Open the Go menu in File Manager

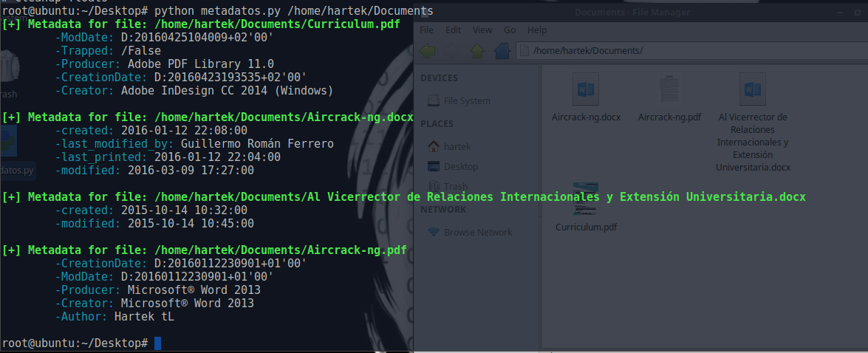tap(510, 30)
